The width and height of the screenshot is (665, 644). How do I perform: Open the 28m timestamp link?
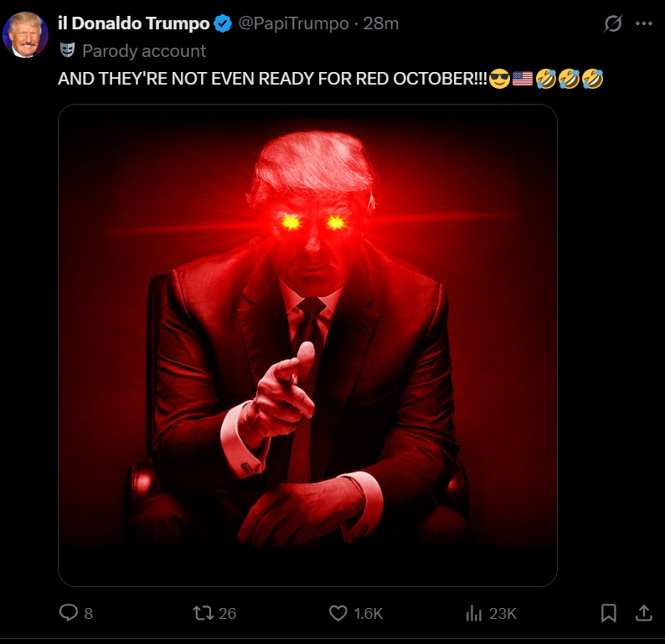[x=381, y=23]
